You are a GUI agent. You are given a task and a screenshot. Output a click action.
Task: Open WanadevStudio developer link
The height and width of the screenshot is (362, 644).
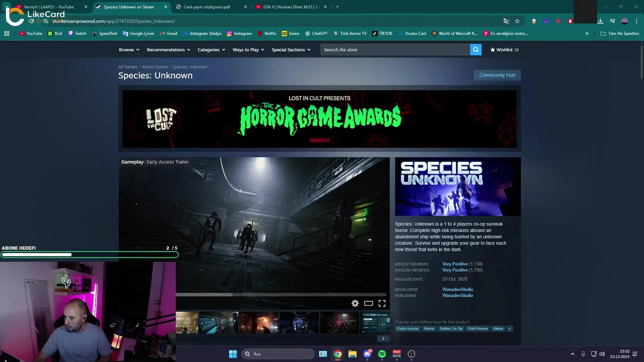[457, 290]
